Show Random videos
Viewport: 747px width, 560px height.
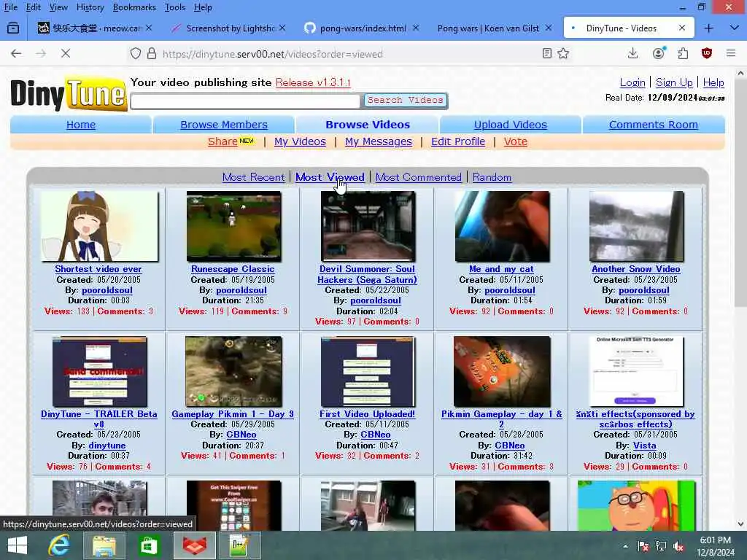(492, 177)
